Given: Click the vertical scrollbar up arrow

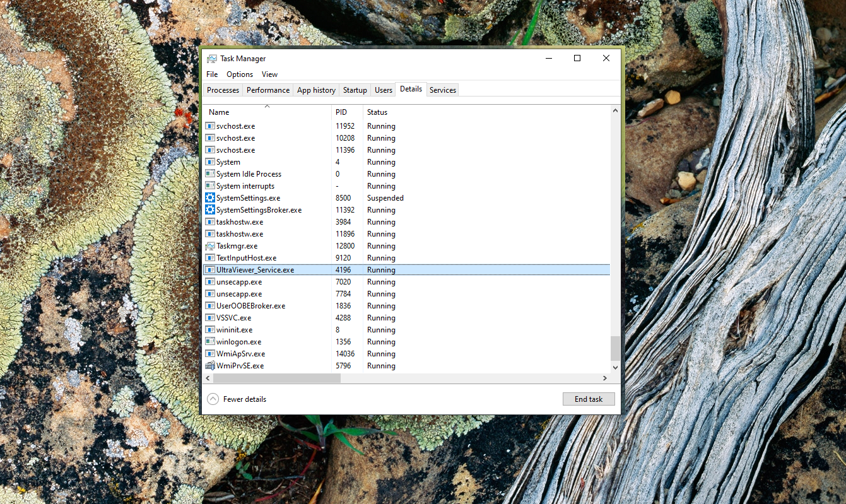Looking at the screenshot, I should click(x=615, y=111).
